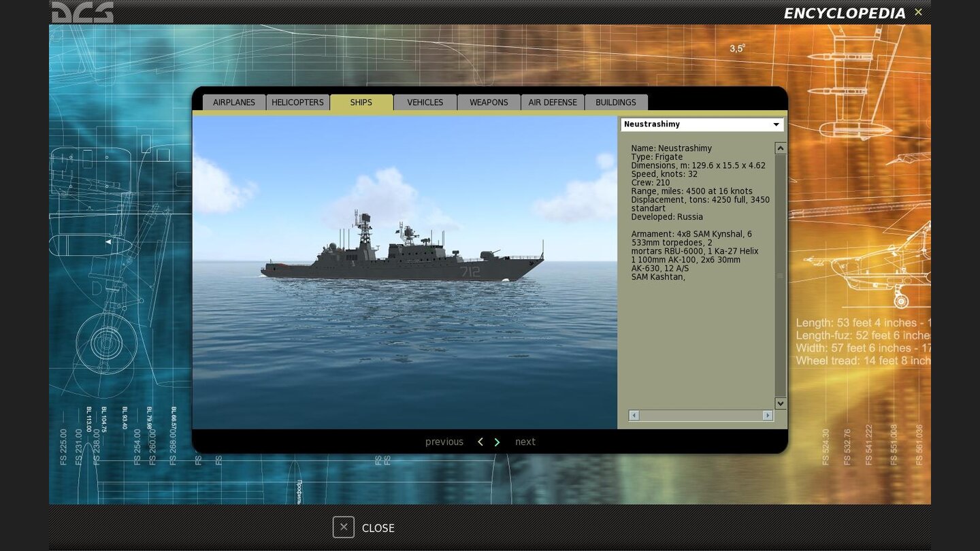Image resolution: width=980 pixels, height=551 pixels.
Task: Open the AIRPLANES tab
Action: [x=234, y=102]
